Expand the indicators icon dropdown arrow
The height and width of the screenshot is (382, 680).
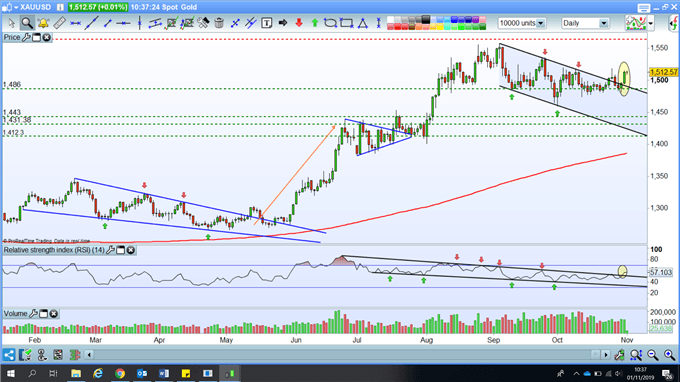point(651,23)
